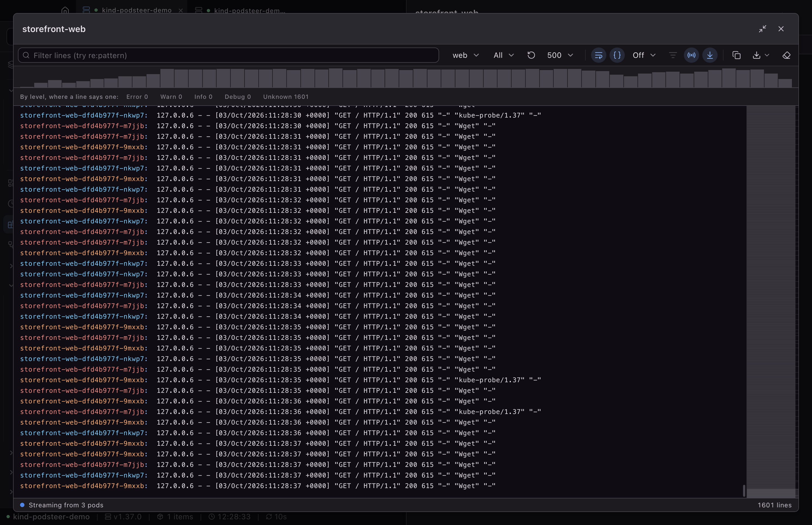
Task: Open the Off dropdown
Action: click(x=644, y=55)
